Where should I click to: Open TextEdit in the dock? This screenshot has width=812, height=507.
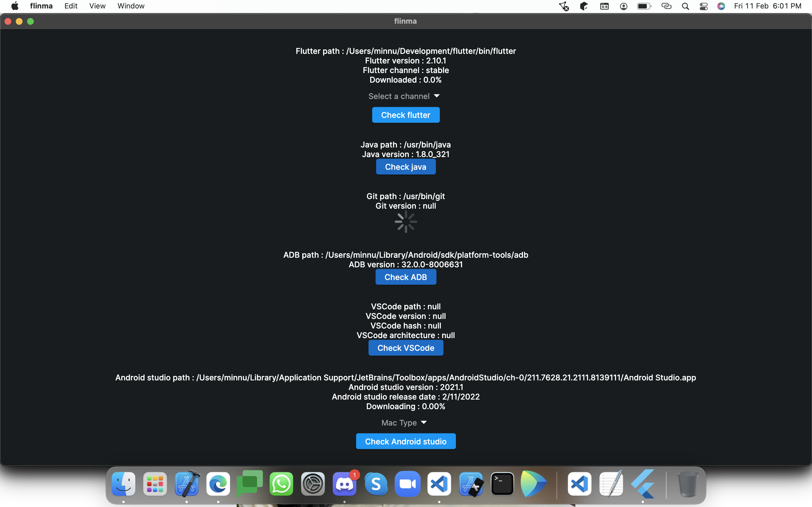click(x=611, y=484)
